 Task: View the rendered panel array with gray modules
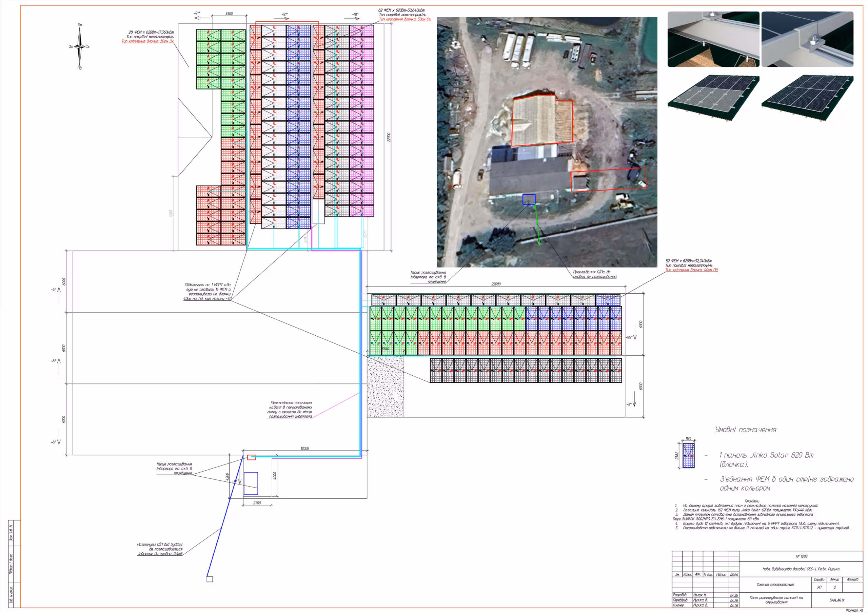713,98
